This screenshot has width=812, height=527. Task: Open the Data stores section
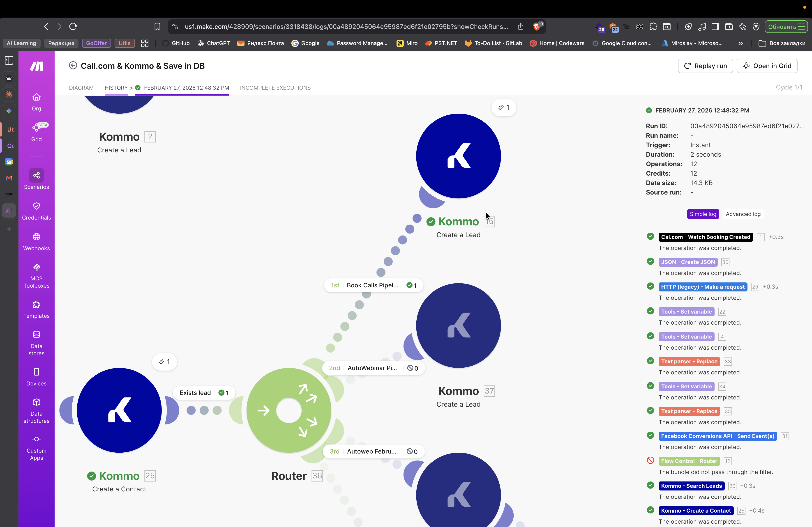36,343
